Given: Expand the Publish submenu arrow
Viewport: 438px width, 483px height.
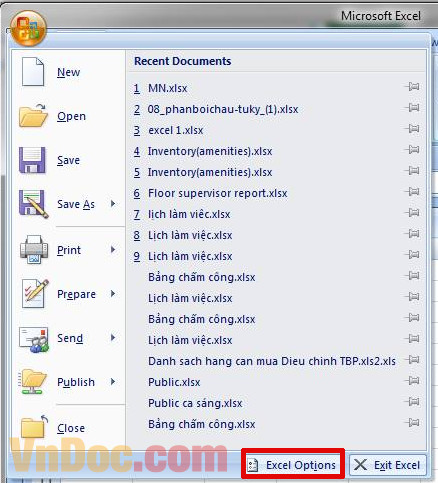Looking at the screenshot, I should 113,381.
